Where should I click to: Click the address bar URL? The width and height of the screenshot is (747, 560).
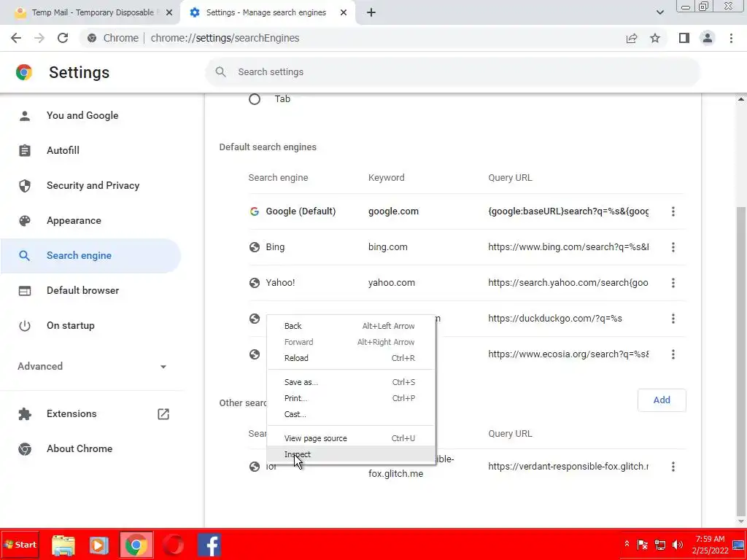pyautogui.click(x=225, y=38)
